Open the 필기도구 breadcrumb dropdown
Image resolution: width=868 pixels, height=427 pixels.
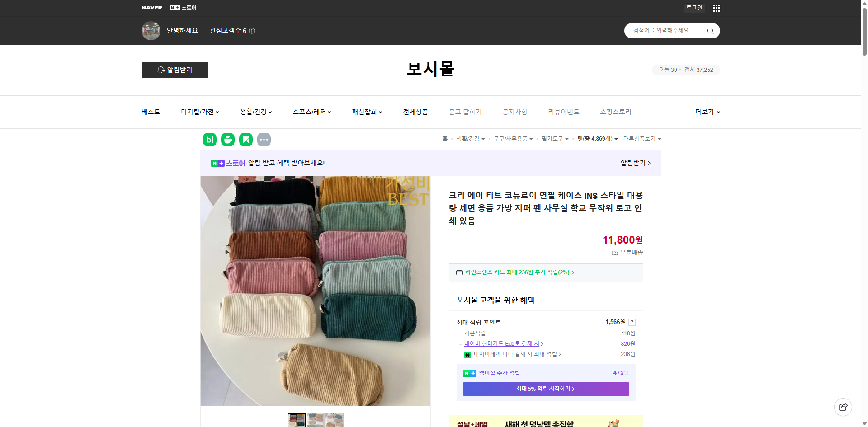click(x=552, y=139)
